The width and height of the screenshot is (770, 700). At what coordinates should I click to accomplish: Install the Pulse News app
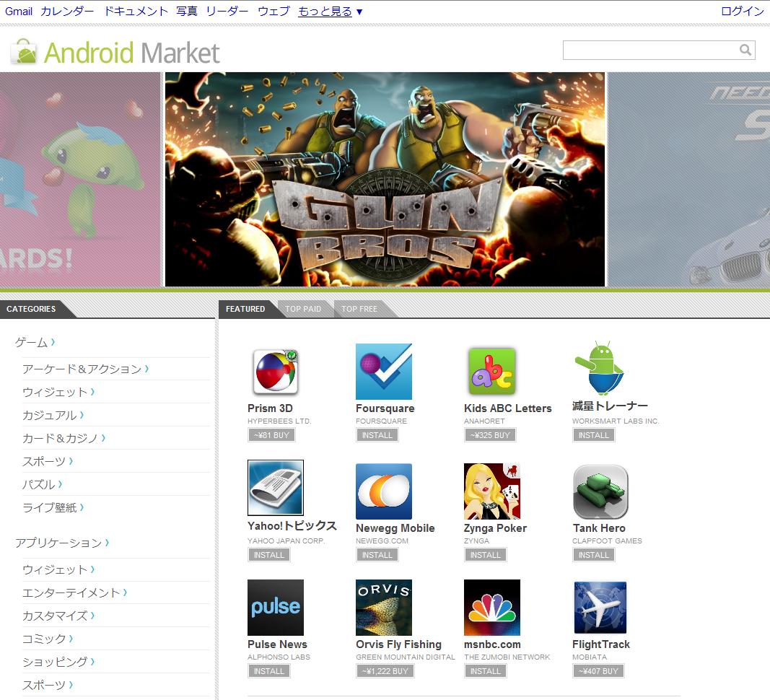coord(268,671)
